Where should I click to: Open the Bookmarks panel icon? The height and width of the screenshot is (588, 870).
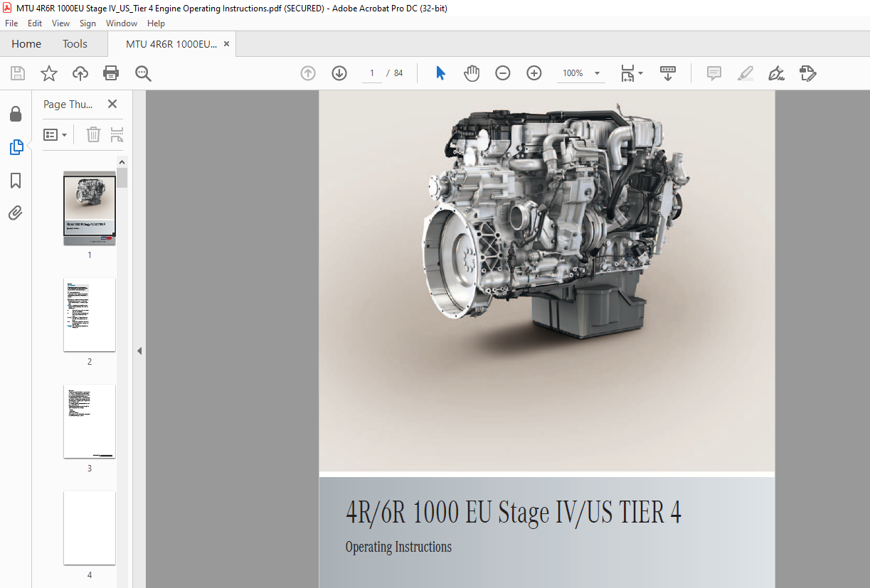point(16,181)
